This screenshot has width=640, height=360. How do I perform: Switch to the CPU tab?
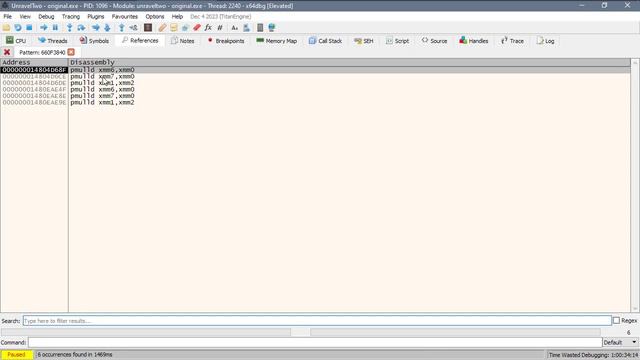coord(16,41)
